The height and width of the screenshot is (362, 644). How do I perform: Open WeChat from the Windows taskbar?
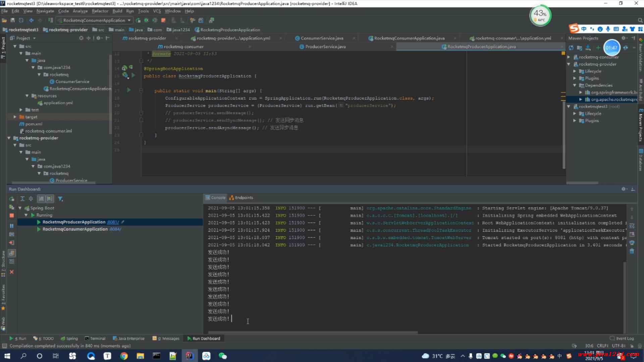click(x=223, y=356)
